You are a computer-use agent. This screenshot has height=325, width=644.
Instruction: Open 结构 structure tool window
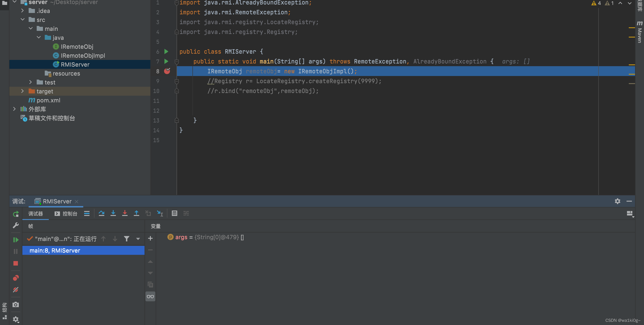pos(4,310)
